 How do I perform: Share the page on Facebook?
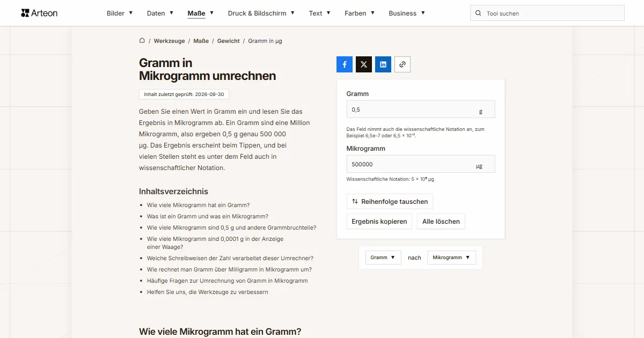(345, 64)
